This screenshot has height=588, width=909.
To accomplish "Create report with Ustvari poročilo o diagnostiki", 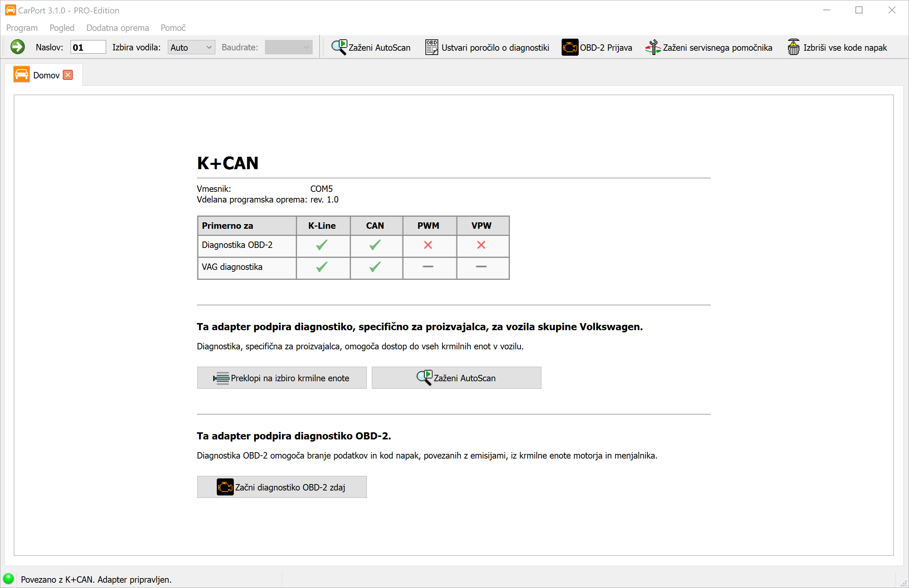I will point(487,48).
